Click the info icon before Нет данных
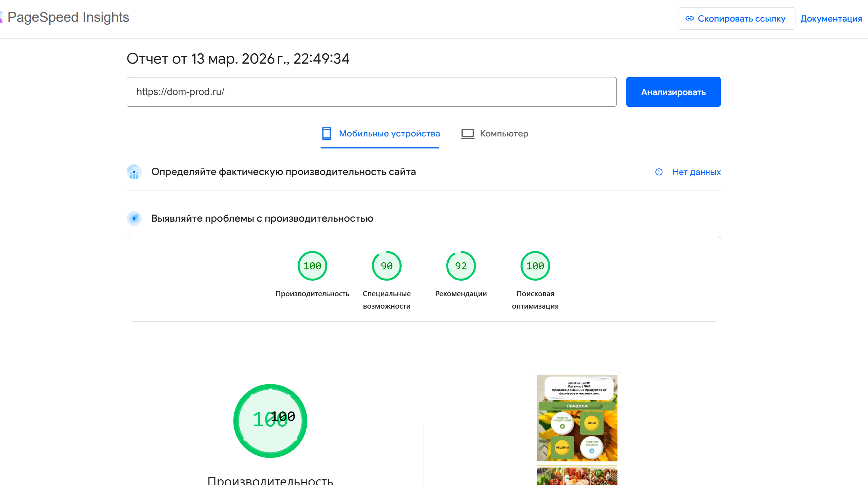868x485 pixels. coord(659,172)
